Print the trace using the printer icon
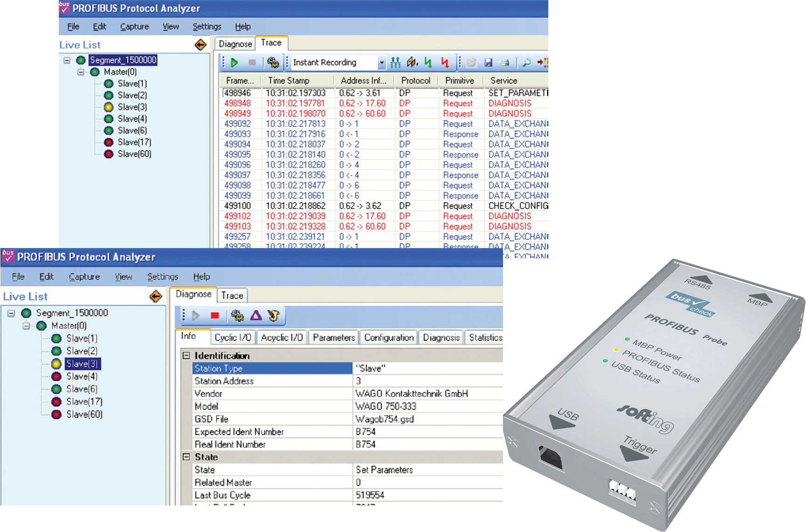The width and height of the screenshot is (806, 532). (x=505, y=62)
